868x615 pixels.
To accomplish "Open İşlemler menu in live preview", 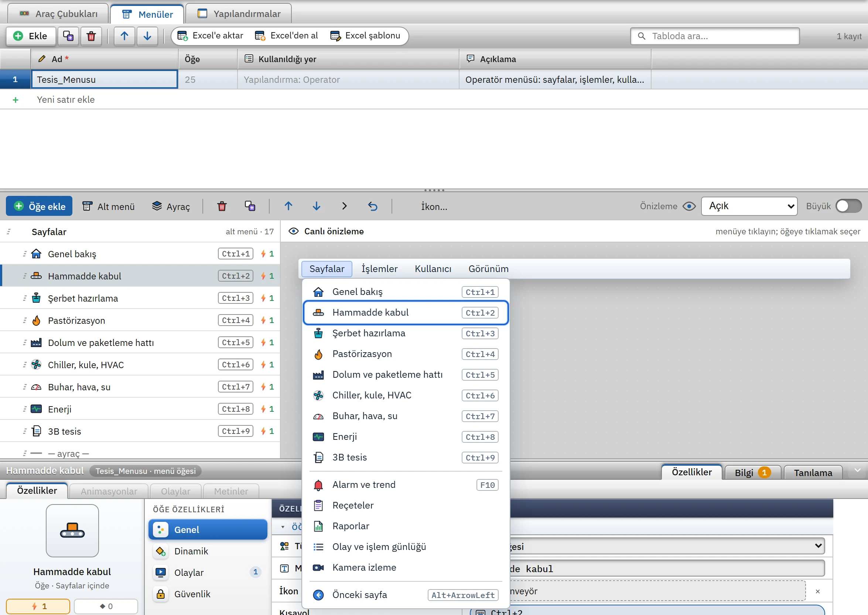I will click(x=379, y=269).
